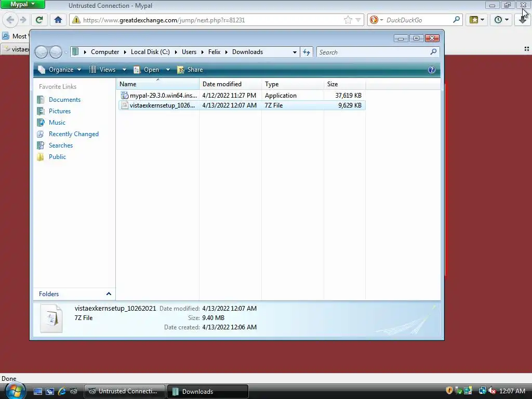Click the taskbar clock showing 12:07 AM
The image size is (532, 399).
pyautogui.click(x=512, y=391)
